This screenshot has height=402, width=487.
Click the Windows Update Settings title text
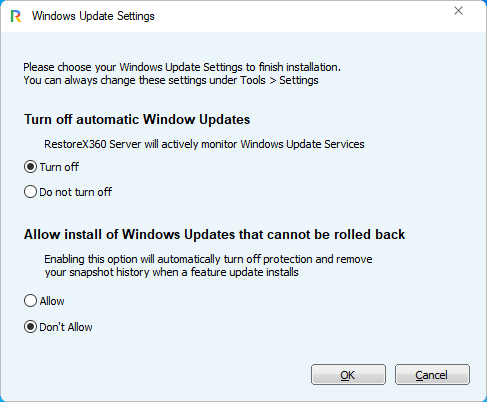(x=93, y=16)
